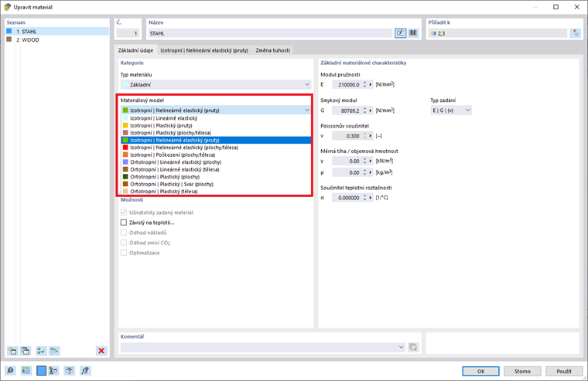
Task: Click the umbrella-like icon in bottom toolbar
Action: point(69,371)
